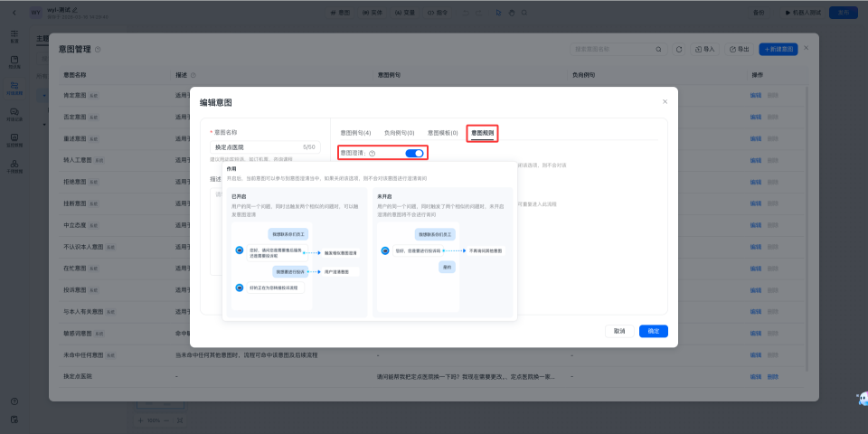Click the refresh icon in 意图管理
Image resolution: width=868 pixels, height=434 pixels.
pos(678,49)
